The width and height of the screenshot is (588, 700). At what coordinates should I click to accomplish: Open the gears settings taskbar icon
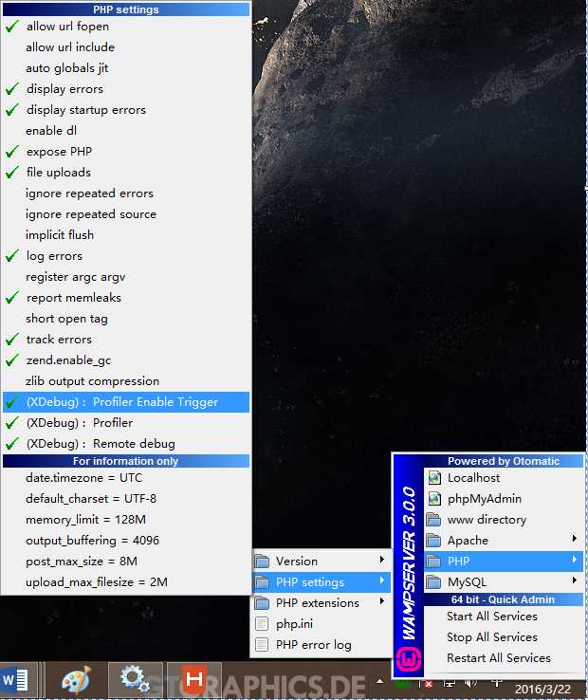pyautogui.click(x=136, y=680)
